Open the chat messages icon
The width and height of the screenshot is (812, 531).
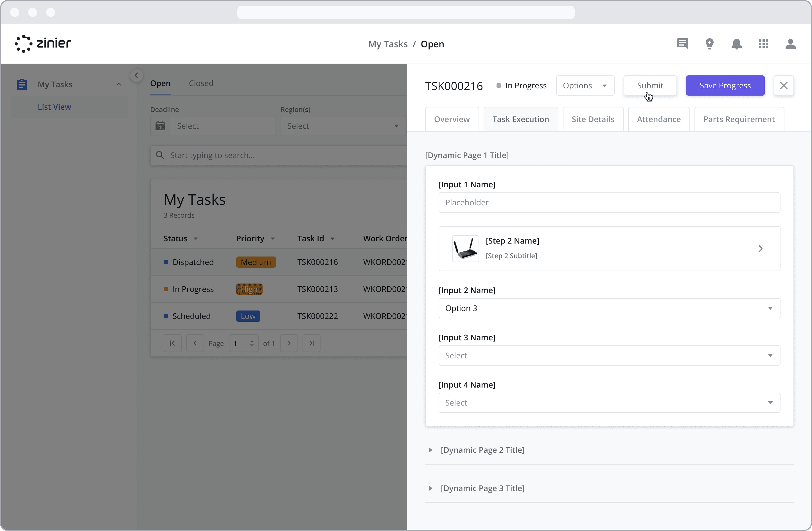click(x=682, y=44)
